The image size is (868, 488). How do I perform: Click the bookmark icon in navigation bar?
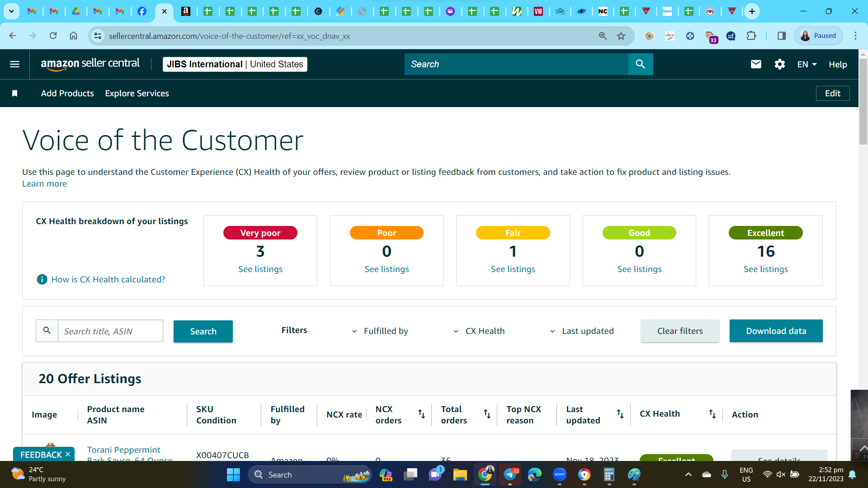(14, 93)
